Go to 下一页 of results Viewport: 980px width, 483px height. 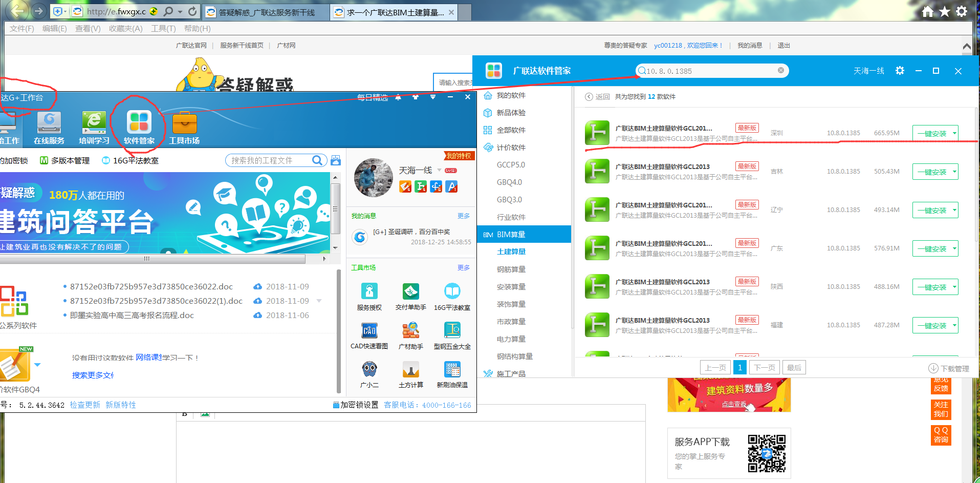click(765, 368)
